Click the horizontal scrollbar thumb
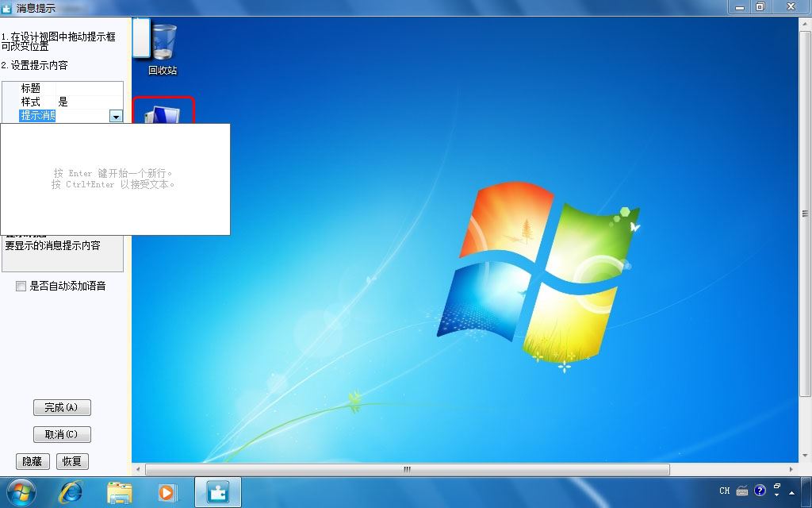Image resolution: width=812 pixels, height=508 pixels. tap(407, 469)
